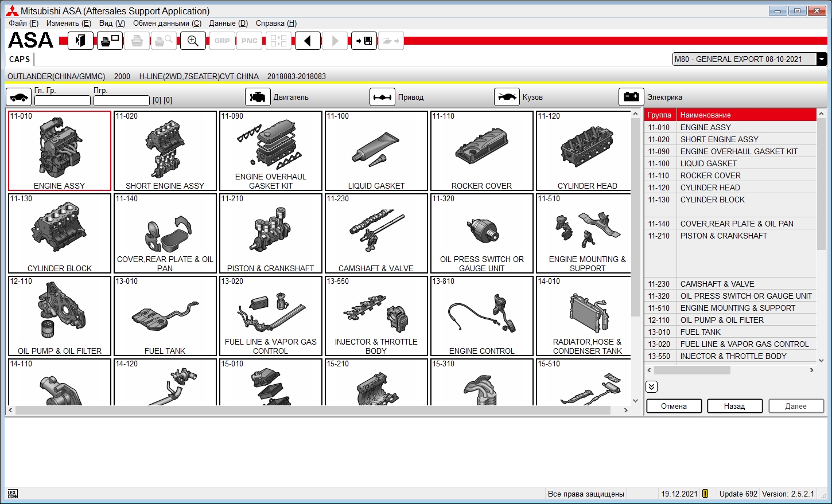The image size is (832, 504).
Task: Click the Гл. Гр. input field
Action: [x=63, y=100]
